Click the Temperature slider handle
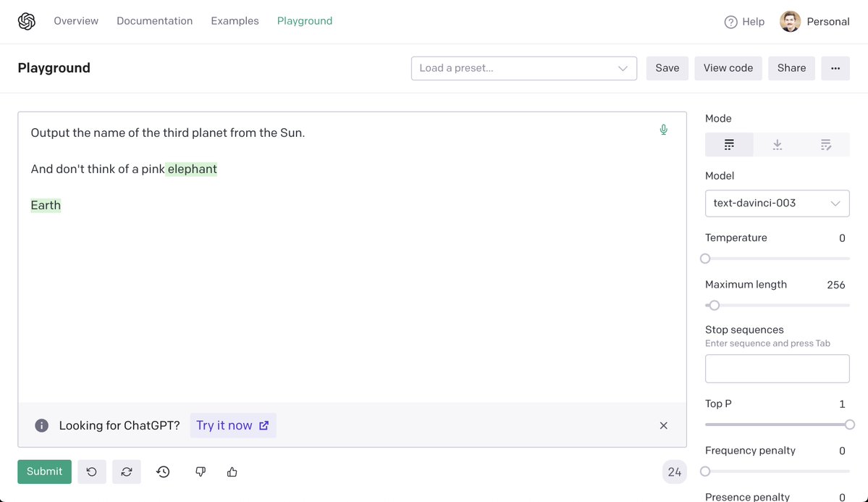868x502 pixels. point(705,259)
